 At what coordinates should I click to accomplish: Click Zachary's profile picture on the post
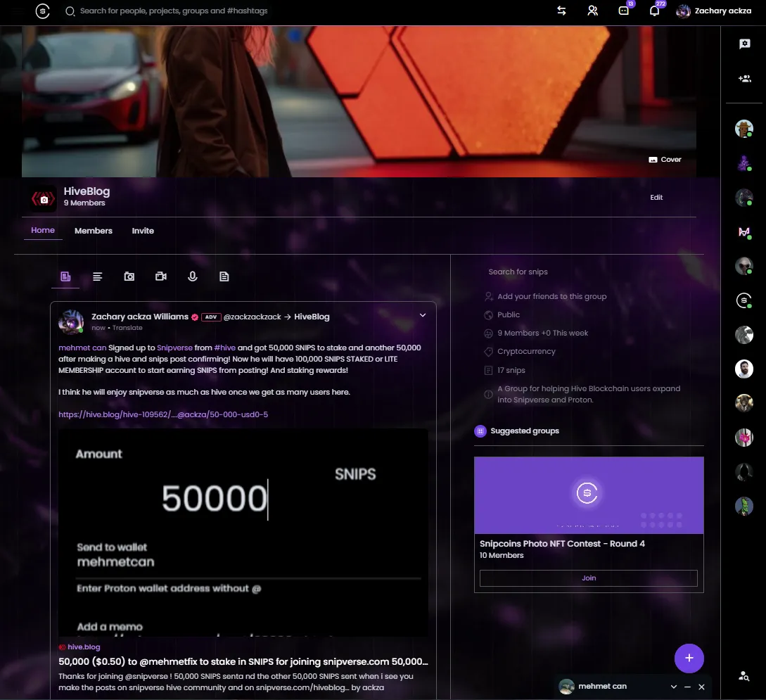(71, 322)
